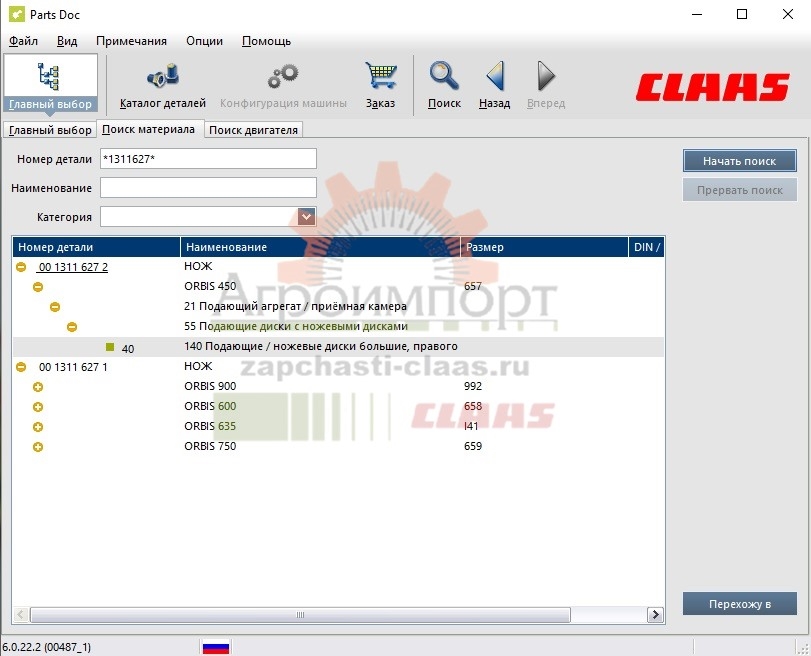Click the НОЖ text for 00 1311 627 1

coord(198,366)
